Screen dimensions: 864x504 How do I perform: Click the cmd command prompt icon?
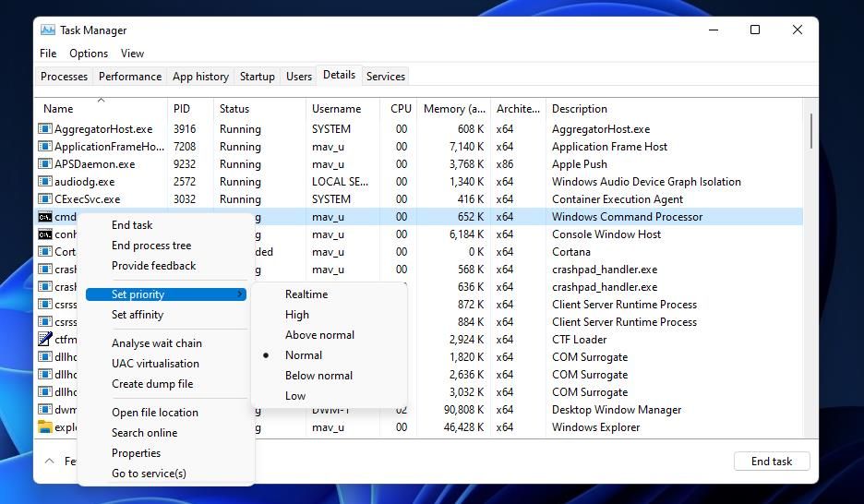pos(44,217)
